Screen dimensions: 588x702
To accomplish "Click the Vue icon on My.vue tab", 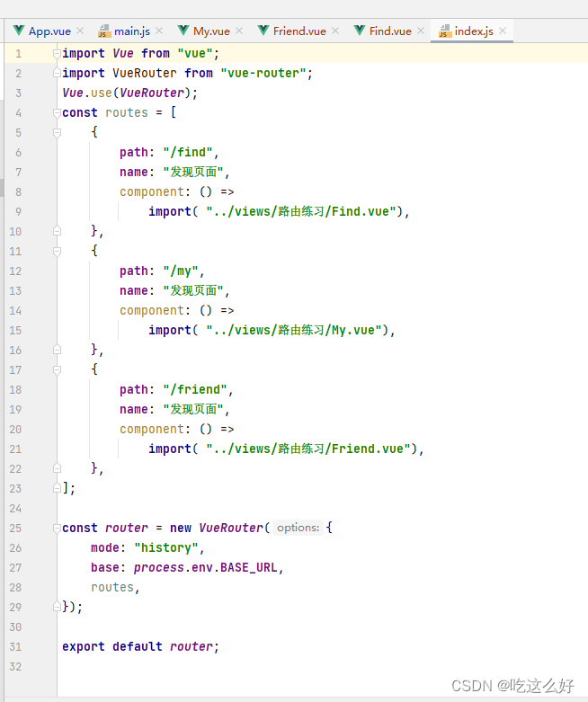I will (x=183, y=31).
